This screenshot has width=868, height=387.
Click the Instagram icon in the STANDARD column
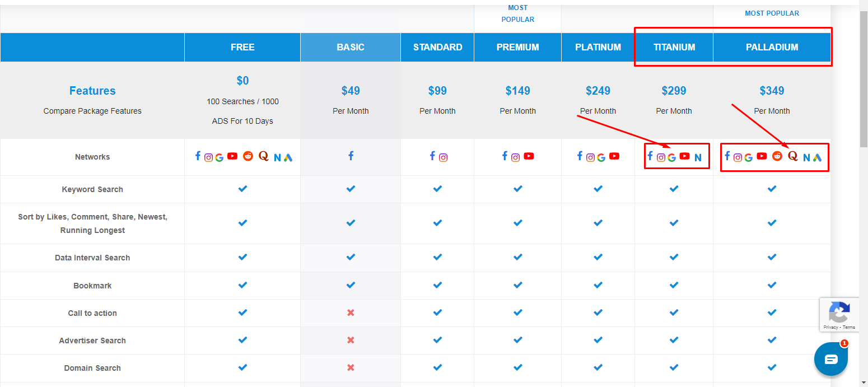click(443, 158)
